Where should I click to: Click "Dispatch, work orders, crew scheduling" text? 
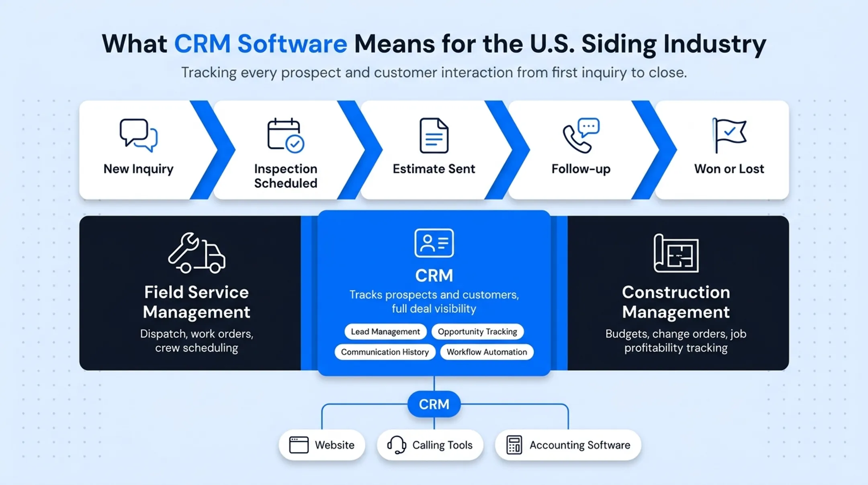pyautogui.click(x=197, y=341)
